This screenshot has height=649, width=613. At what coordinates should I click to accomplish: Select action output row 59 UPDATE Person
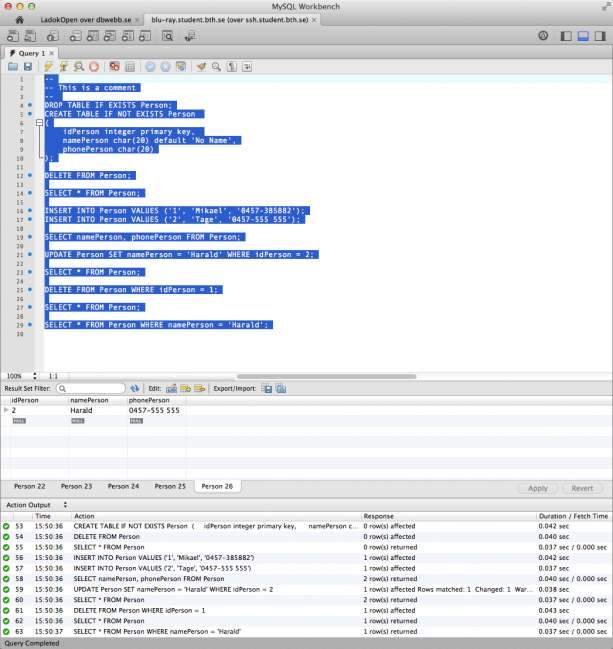tap(306, 589)
